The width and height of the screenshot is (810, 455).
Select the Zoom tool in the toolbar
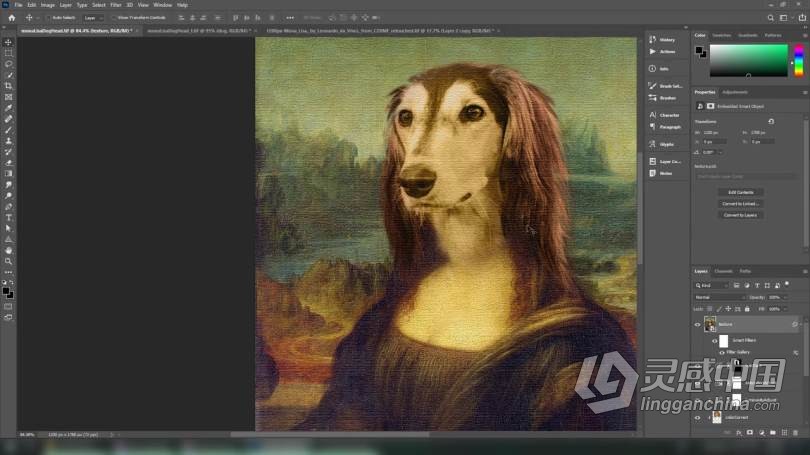[8, 261]
